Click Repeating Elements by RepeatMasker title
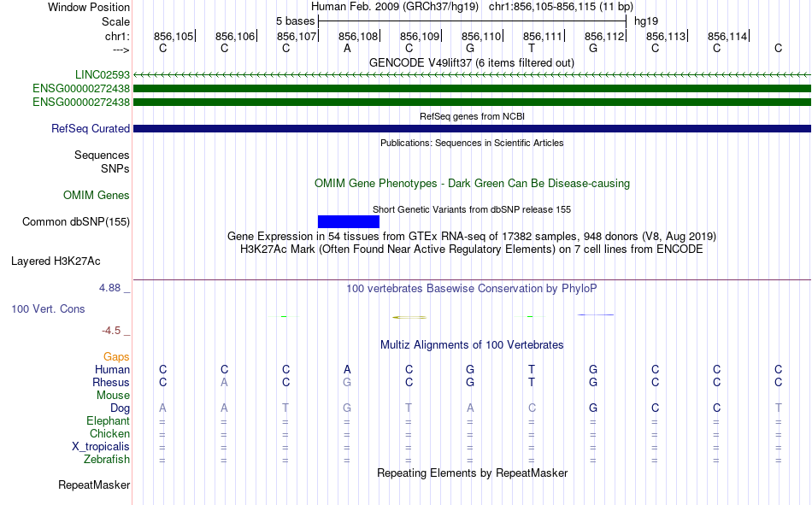The width and height of the screenshot is (812, 505). pyautogui.click(x=473, y=473)
